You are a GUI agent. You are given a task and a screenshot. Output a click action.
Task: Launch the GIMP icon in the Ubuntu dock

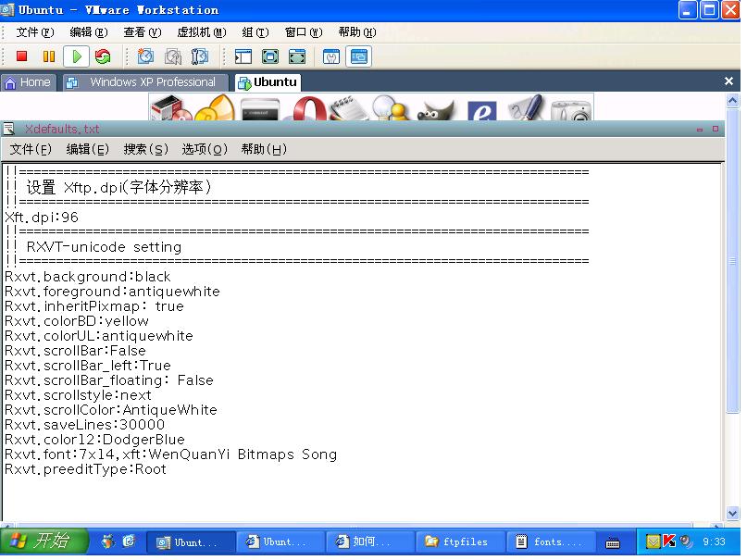click(x=435, y=109)
